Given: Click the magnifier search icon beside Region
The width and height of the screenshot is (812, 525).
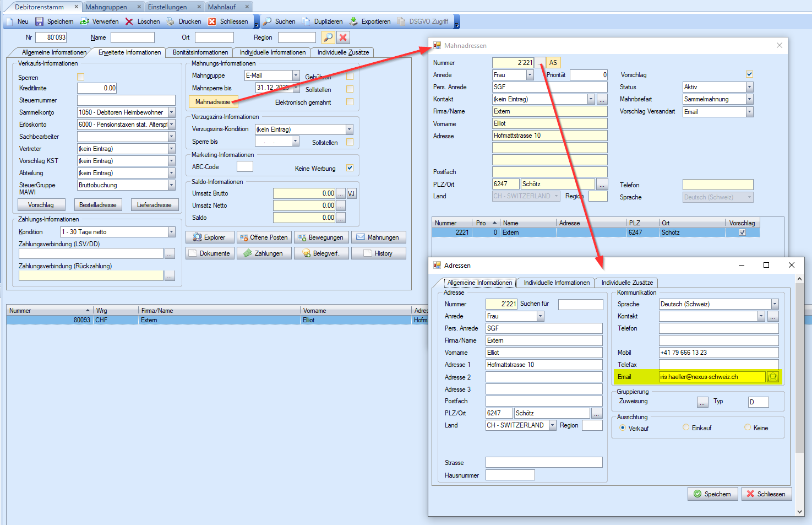Looking at the screenshot, I should (328, 37).
